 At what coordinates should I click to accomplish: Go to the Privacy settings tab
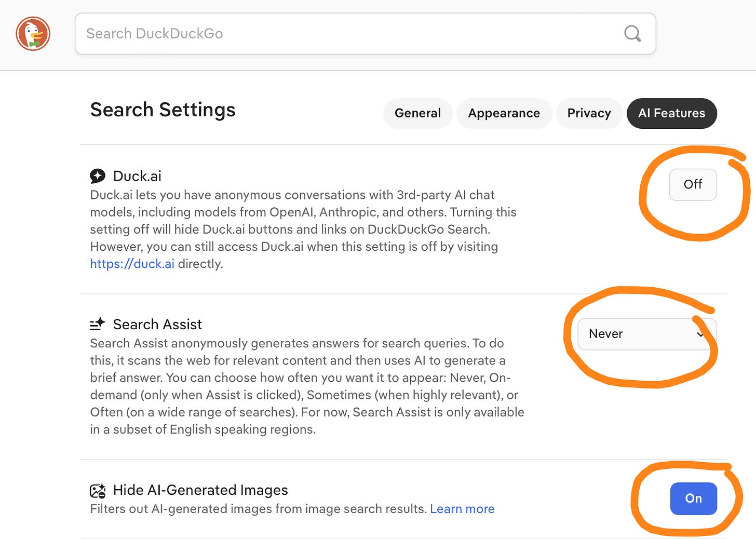coord(589,113)
